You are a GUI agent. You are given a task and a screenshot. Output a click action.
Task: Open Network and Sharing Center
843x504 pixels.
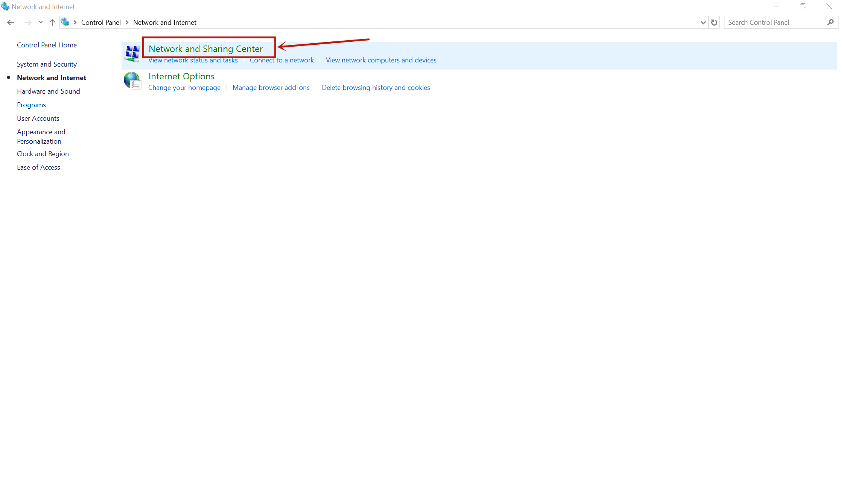tap(205, 49)
